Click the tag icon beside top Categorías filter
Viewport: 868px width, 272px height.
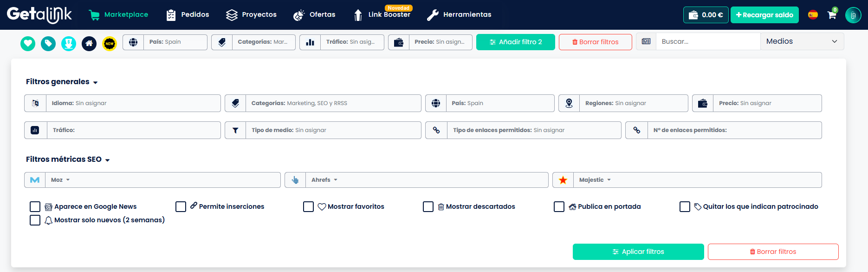coord(222,42)
